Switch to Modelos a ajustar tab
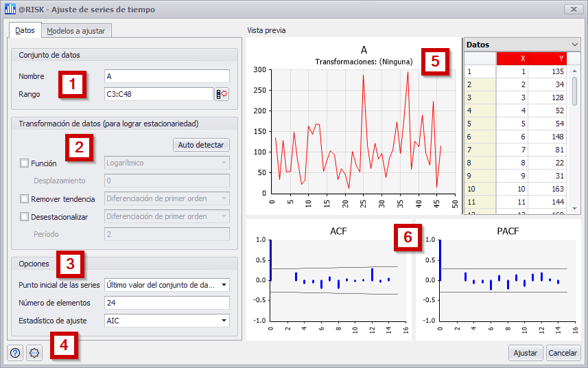The height and width of the screenshot is (368, 588). 75,30
